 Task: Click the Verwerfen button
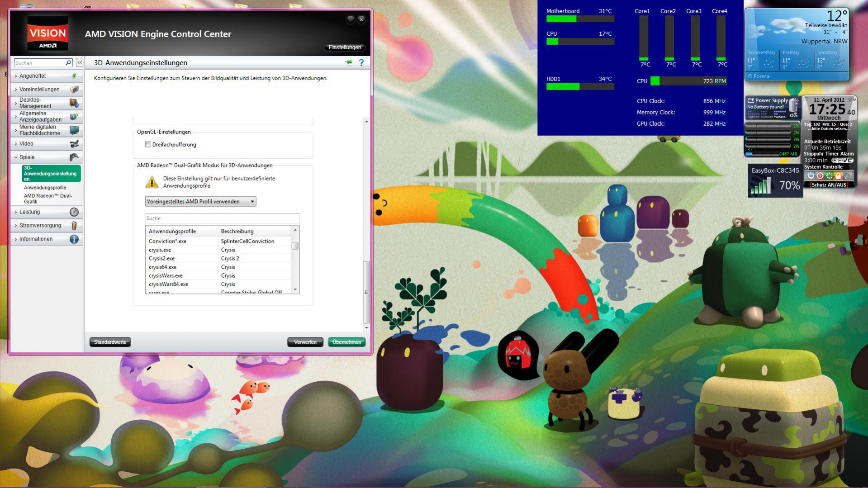[305, 342]
